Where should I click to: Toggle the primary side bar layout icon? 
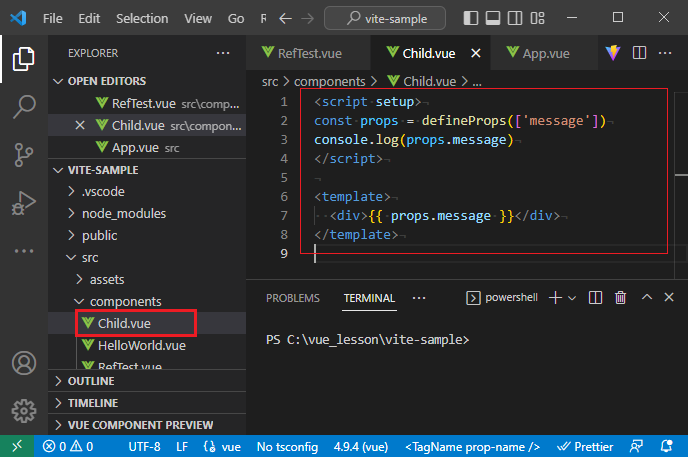[x=471, y=18]
